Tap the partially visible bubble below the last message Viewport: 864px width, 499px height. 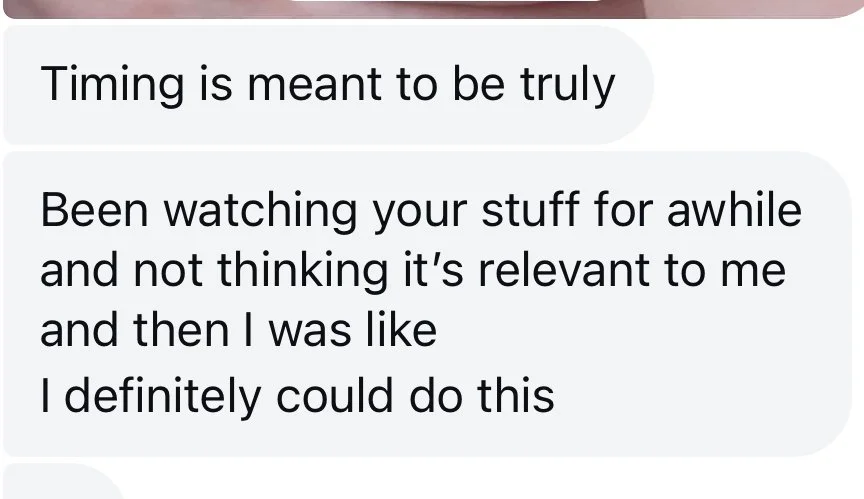(x=63, y=481)
